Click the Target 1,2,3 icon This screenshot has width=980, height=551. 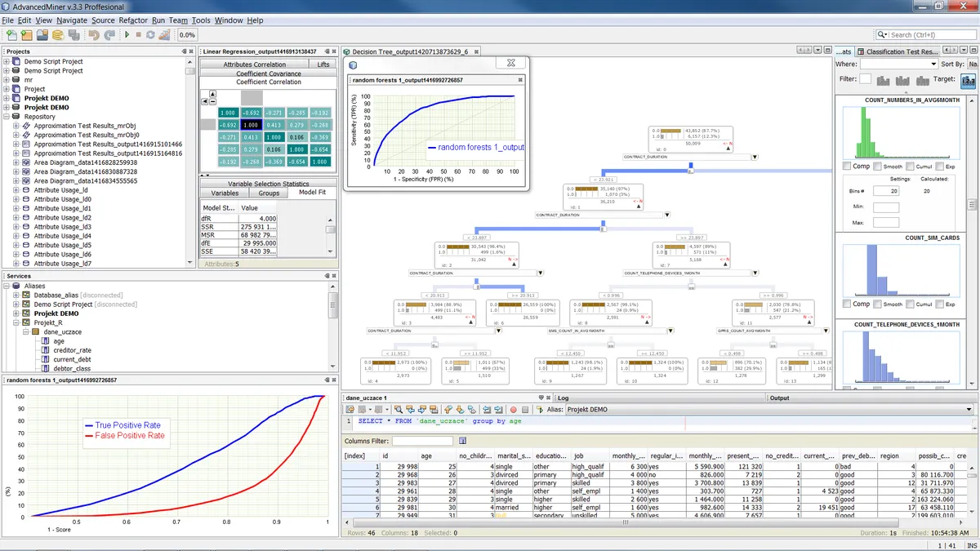pos(969,80)
